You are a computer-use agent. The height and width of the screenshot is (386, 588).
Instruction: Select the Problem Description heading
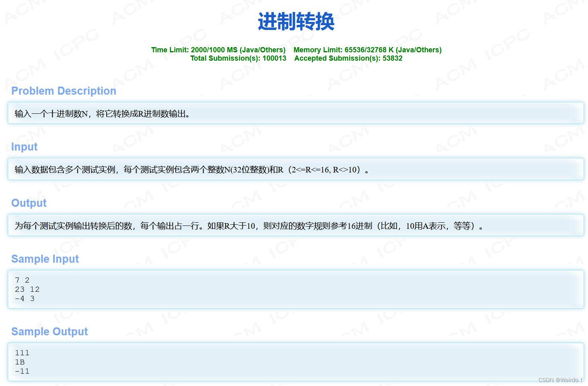click(63, 91)
